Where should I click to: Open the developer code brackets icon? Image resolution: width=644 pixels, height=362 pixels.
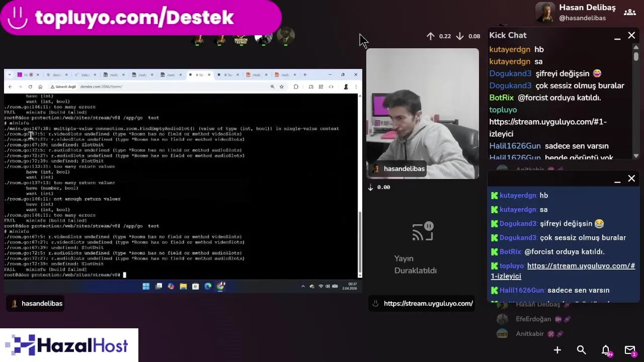pyautogui.click(x=331, y=86)
